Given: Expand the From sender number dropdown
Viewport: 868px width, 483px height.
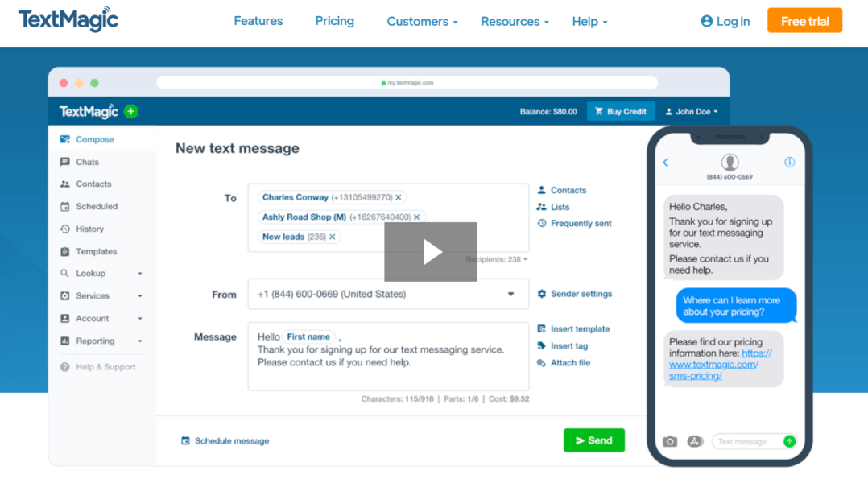Looking at the screenshot, I should click(x=510, y=294).
